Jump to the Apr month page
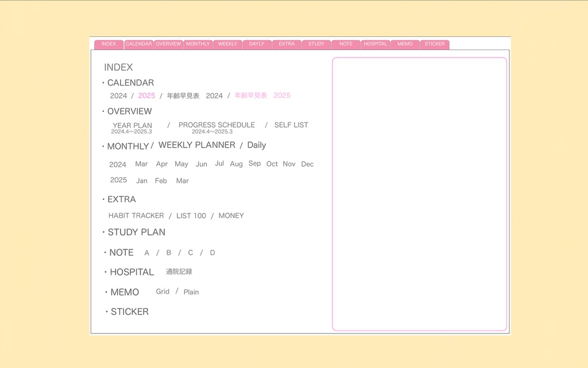Screen dimensions: 588x368 click(161, 164)
